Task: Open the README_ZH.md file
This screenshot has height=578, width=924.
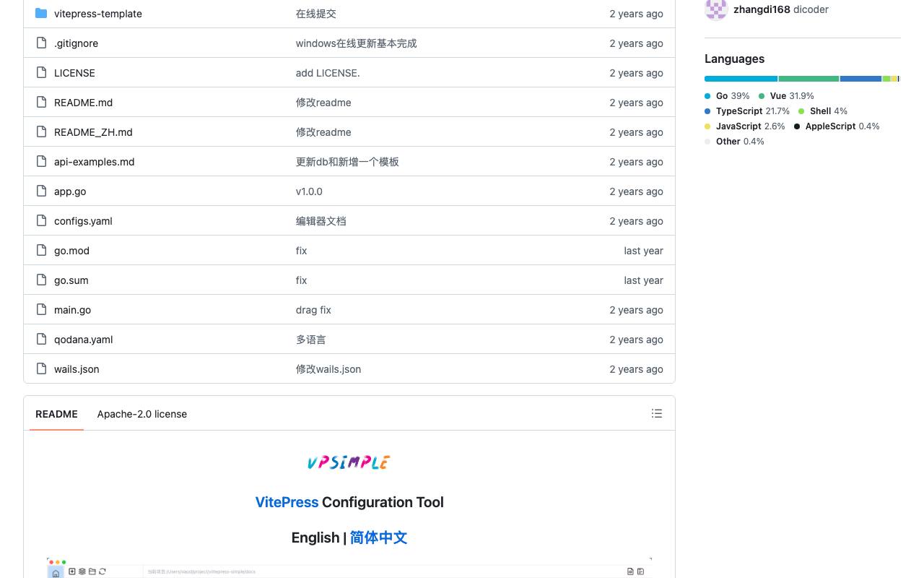Action: click(93, 132)
